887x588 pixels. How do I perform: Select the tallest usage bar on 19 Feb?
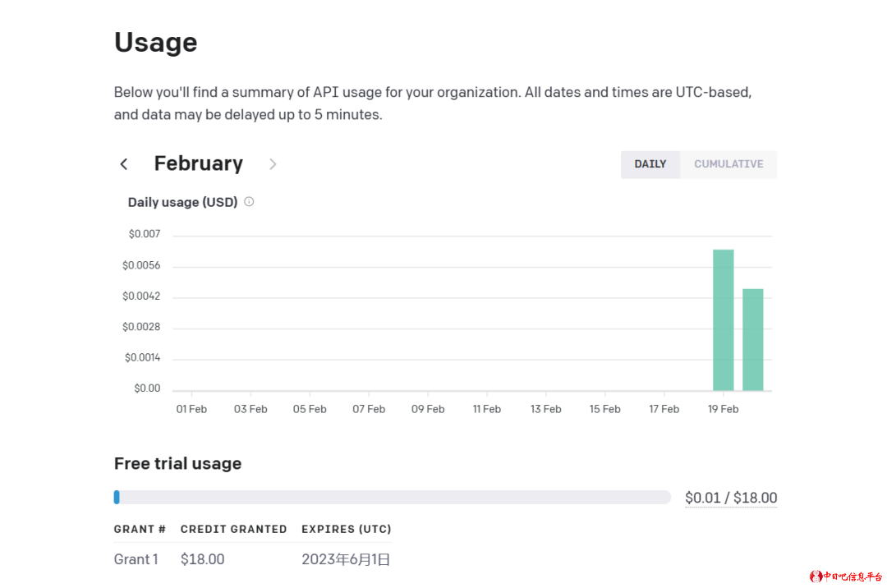pos(723,320)
